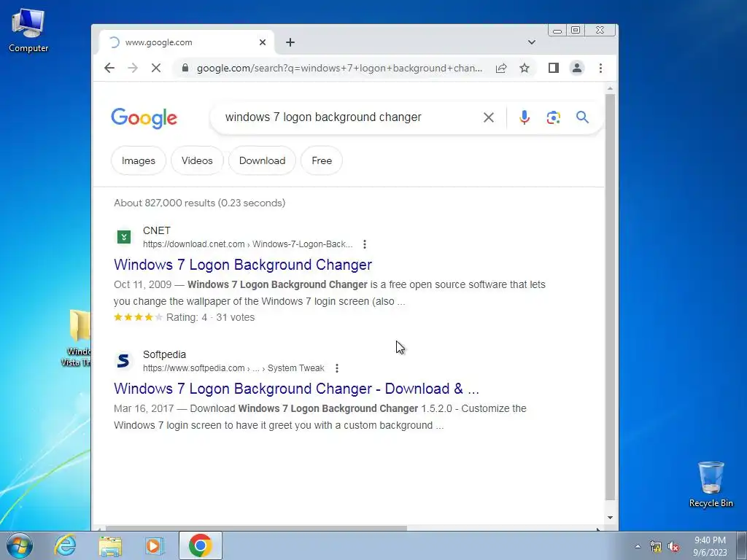Open a new tab with the plus button
Image resolution: width=747 pixels, height=560 pixels.
tap(290, 42)
